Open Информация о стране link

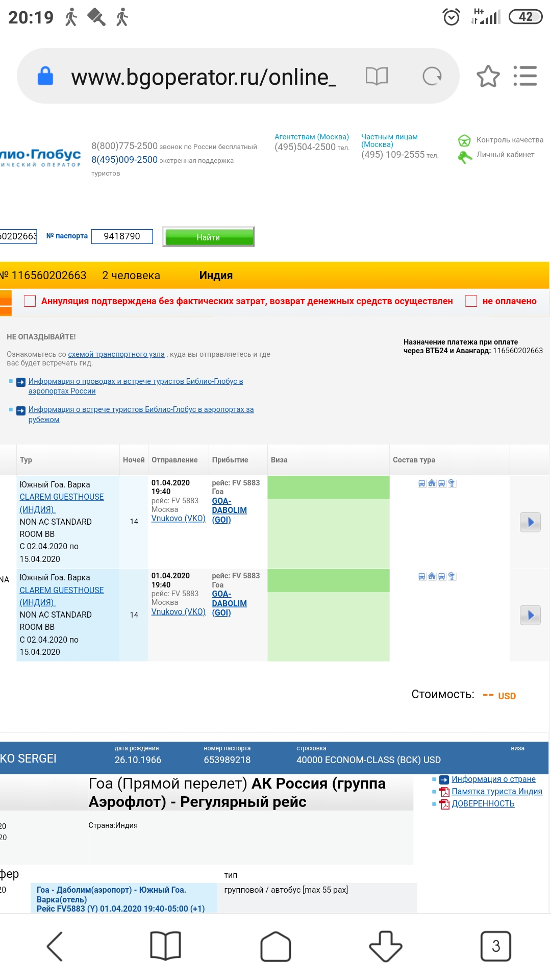(493, 779)
